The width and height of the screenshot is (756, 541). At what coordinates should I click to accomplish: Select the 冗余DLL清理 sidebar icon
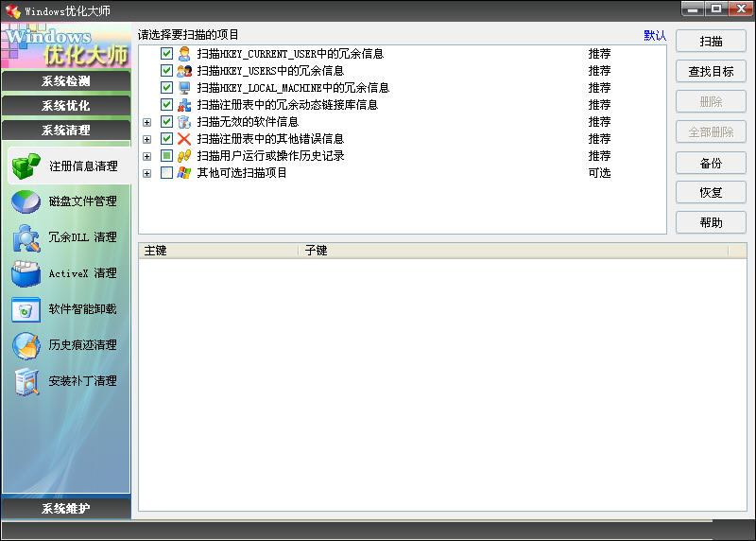point(26,237)
